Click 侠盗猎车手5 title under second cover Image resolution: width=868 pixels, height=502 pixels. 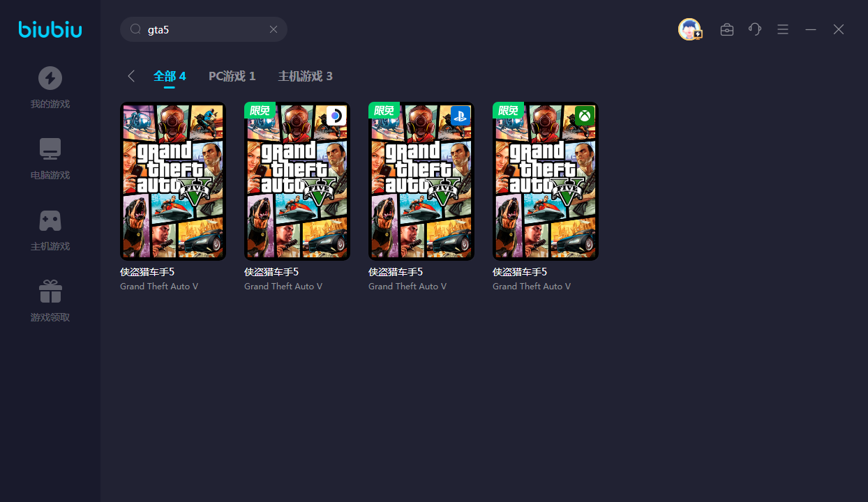271,272
